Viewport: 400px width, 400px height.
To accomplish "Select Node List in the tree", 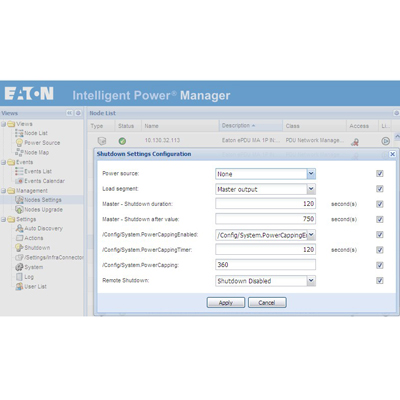I will 36,133.
